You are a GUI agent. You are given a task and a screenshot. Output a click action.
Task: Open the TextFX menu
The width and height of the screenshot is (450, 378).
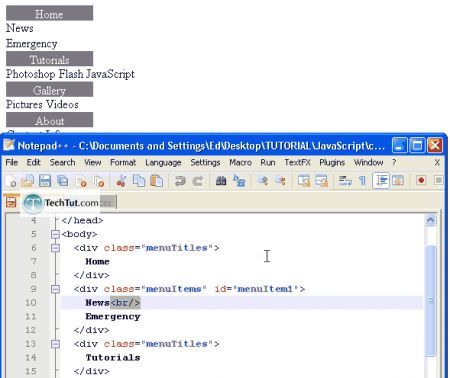[297, 162]
